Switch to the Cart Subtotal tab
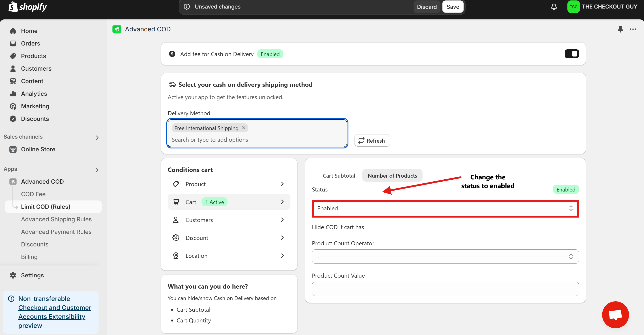Screen dimensions: 644x335 [x=339, y=176]
